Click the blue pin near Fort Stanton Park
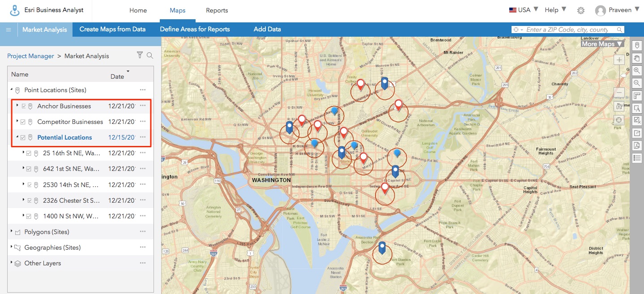 382,248
